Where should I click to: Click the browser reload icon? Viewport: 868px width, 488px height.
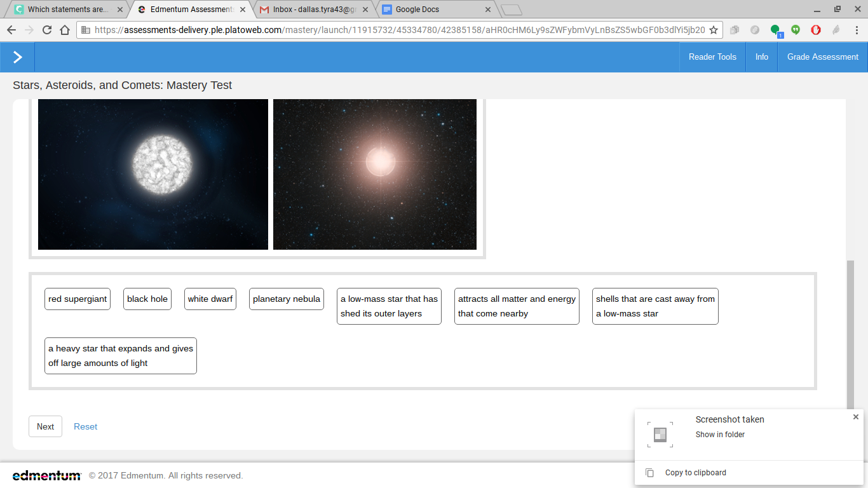(46, 30)
